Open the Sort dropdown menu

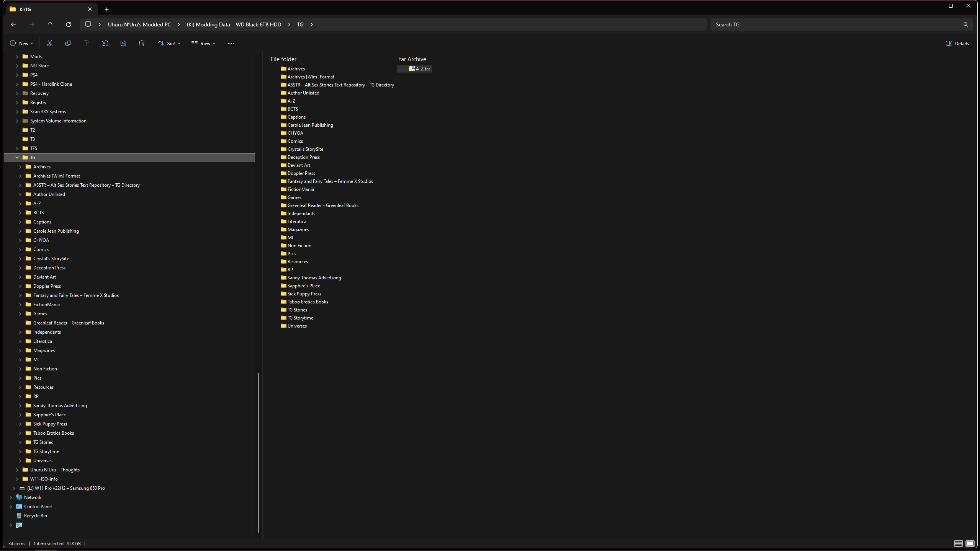pos(169,44)
